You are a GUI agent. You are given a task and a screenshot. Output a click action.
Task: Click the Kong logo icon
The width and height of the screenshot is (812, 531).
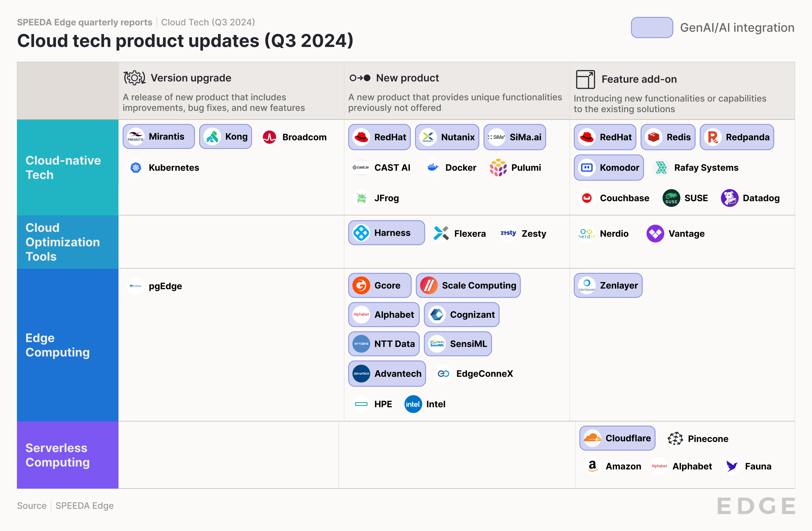[x=212, y=137]
